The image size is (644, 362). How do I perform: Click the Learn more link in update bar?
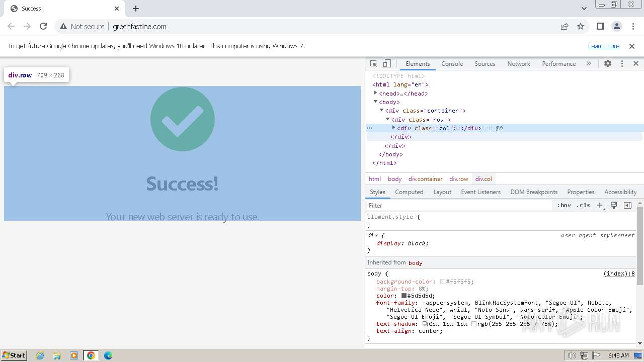[604, 46]
